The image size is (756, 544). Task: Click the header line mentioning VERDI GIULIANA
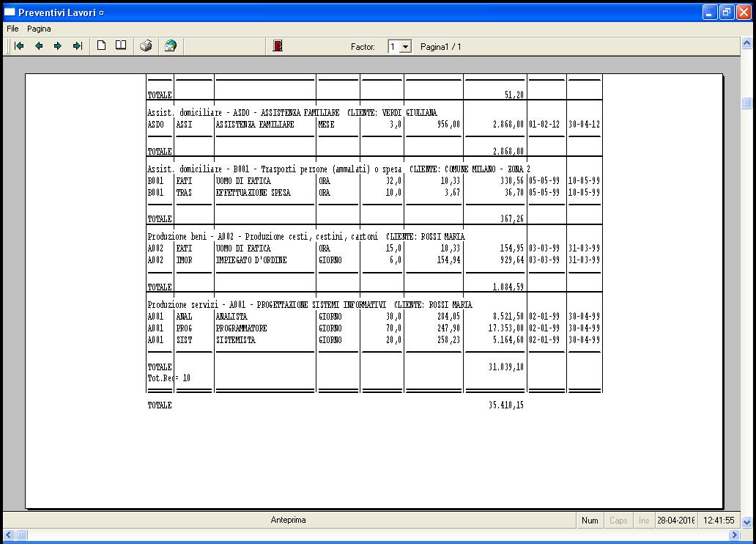292,112
